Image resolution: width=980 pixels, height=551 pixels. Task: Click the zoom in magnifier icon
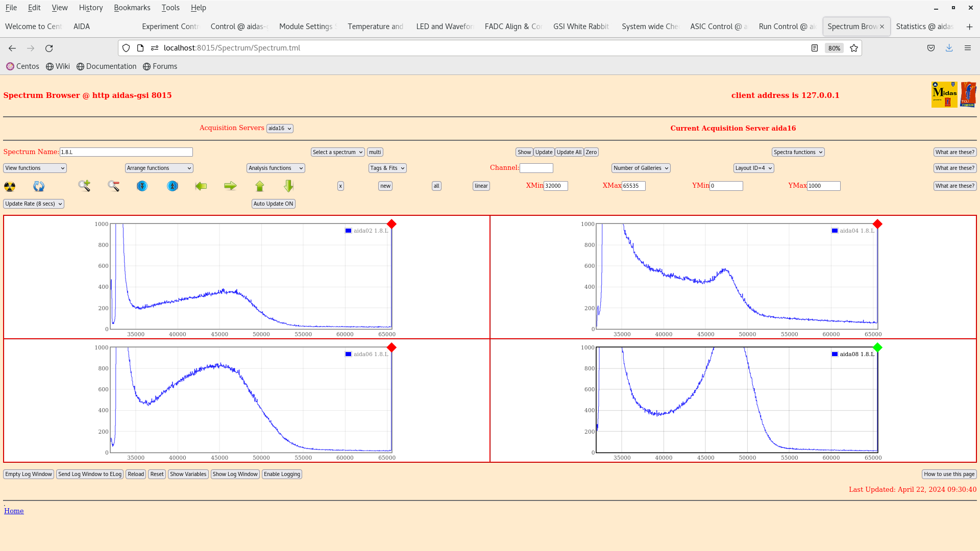click(x=84, y=186)
